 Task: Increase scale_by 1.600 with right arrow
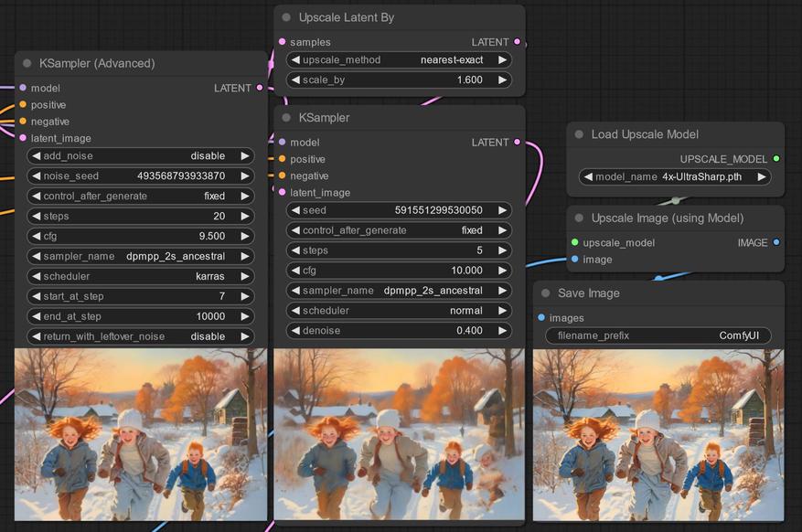pos(502,80)
